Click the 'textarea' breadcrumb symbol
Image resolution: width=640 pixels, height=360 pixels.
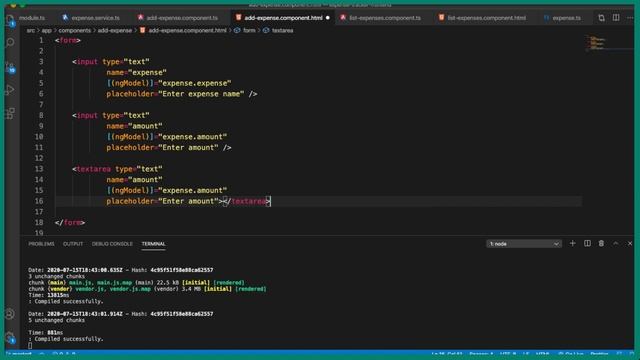[x=282, y=30]
